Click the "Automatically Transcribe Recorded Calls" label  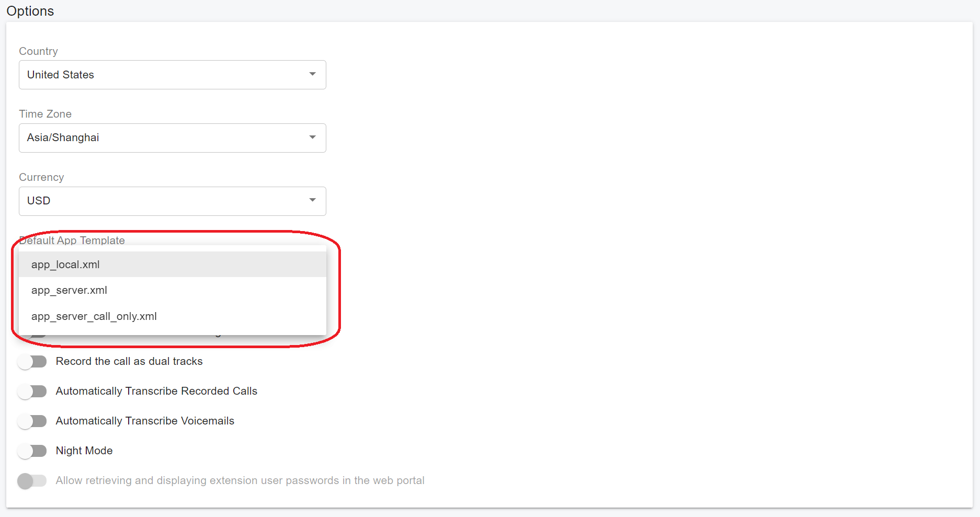coord(156,391)
